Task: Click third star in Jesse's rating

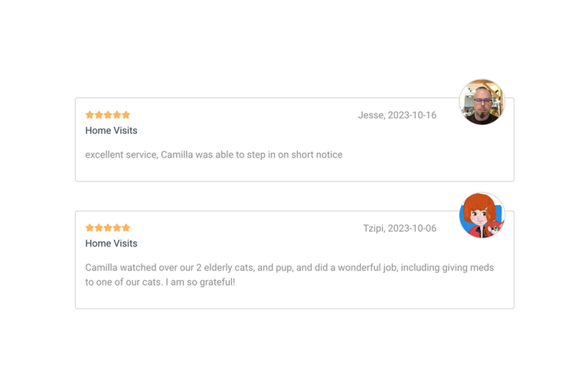Action: pyautogui.click(x=108, y=115)
